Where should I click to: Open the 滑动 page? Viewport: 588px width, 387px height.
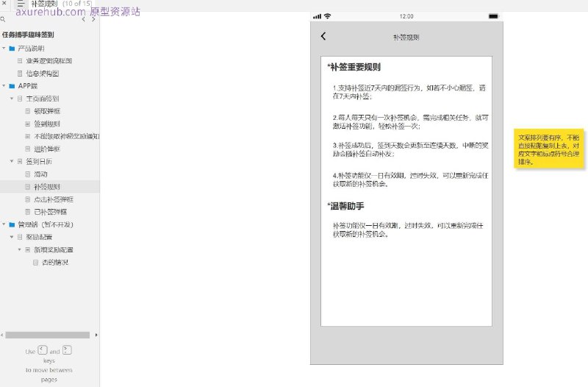[x=40, y=174]
